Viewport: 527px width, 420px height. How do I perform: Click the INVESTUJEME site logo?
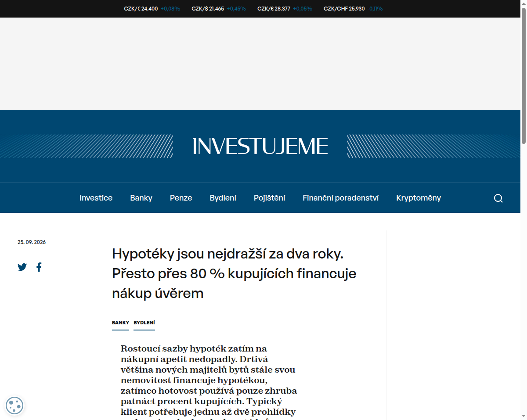coord(260,146)
